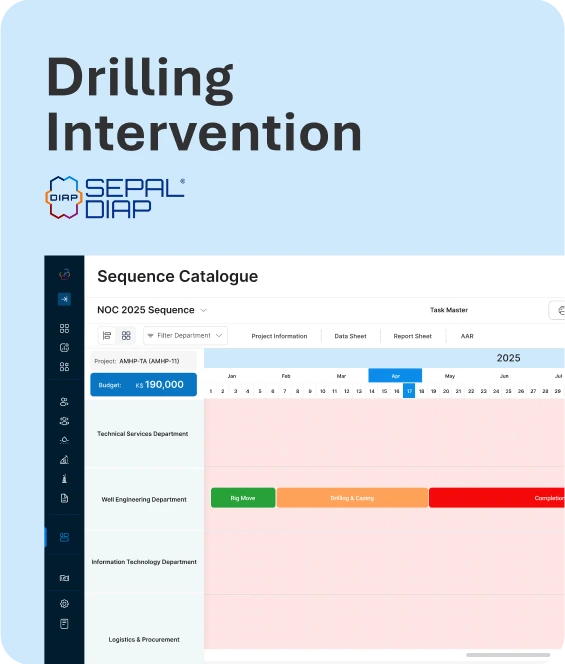This screenshot has width=565, height=664.
Task: Open the grid icon above the chart icon
Action: [x=64, y=329]
